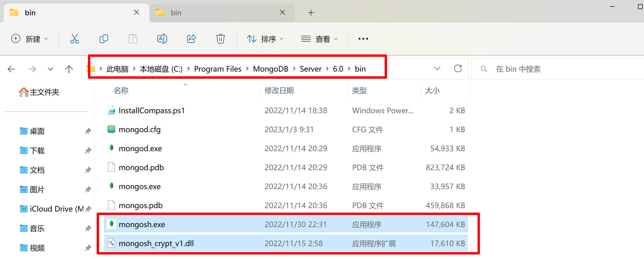The height and width of the screenshot is (259, 644).
Task: Navigate to 本地磁盘 (C:) in breadcrumb
Action: coord(161,69)
